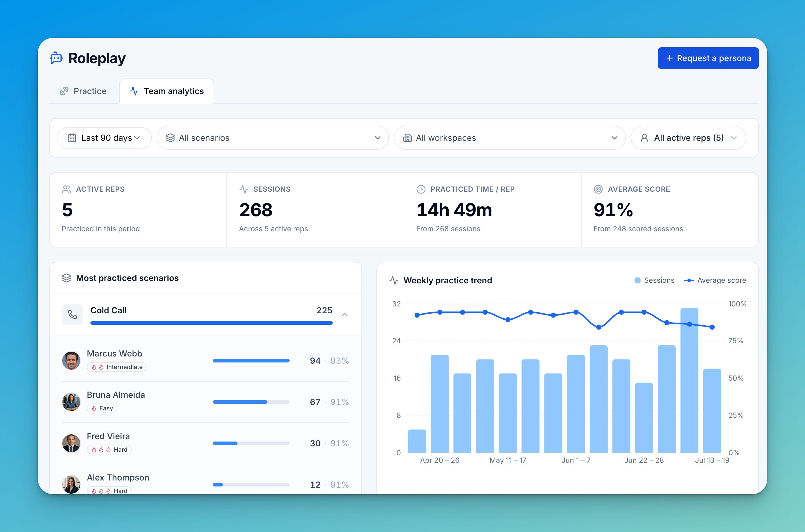Click the Cold Call phone icon
The image size is (805, 532).
tap(72, 315)
